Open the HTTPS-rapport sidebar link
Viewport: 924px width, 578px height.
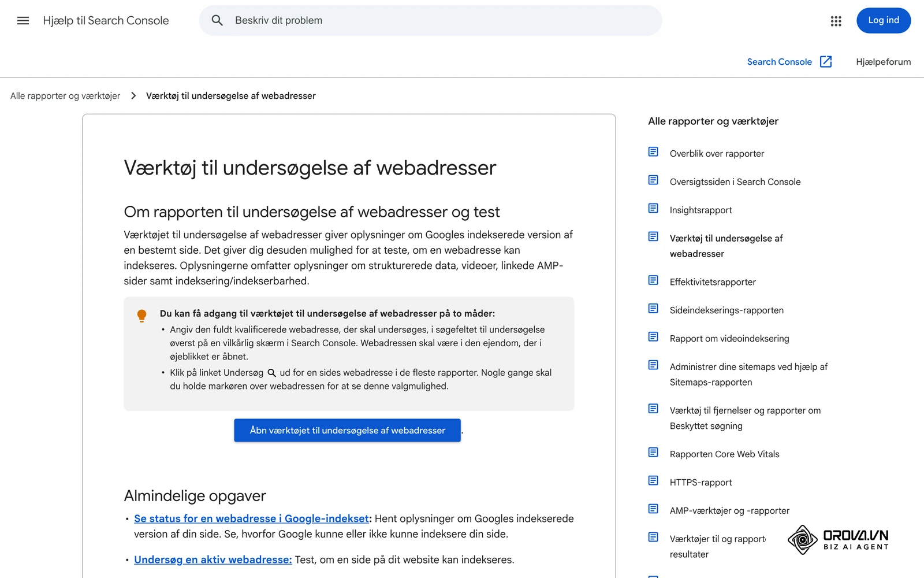pos(701,483)
